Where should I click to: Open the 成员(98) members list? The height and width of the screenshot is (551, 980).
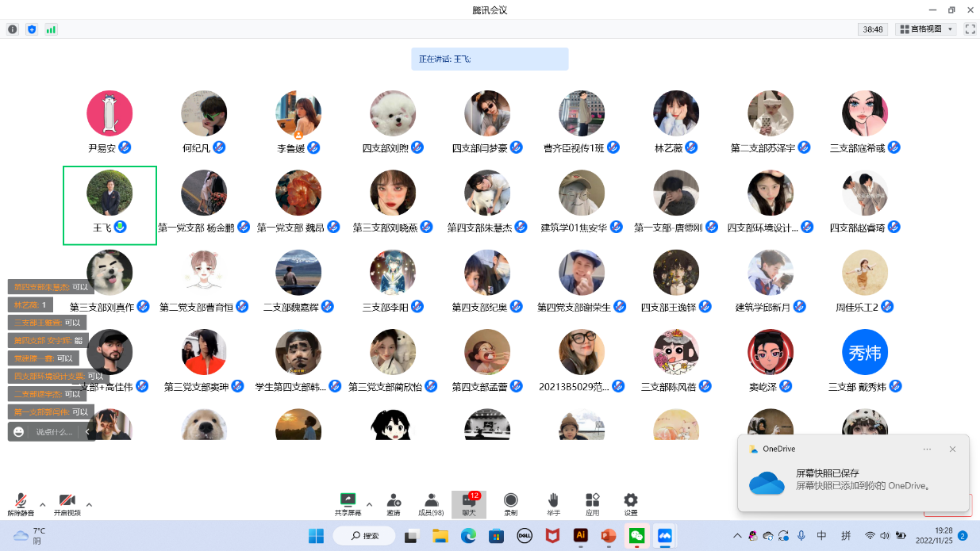point(431,503)
